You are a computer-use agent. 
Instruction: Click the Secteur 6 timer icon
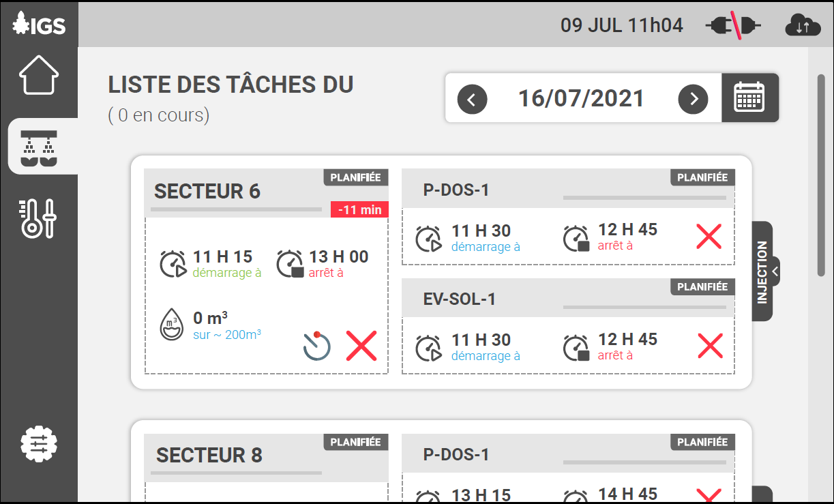pyautogui.click(x=317, y=345)
